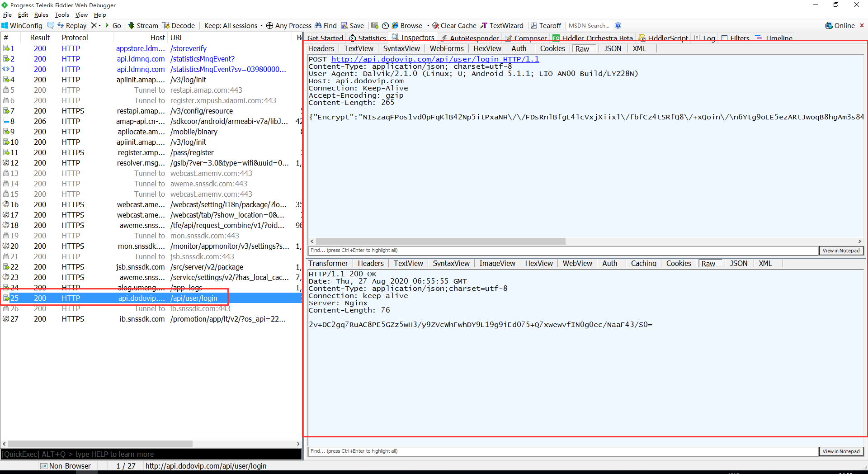Select the request XML inspector tab

639,48
